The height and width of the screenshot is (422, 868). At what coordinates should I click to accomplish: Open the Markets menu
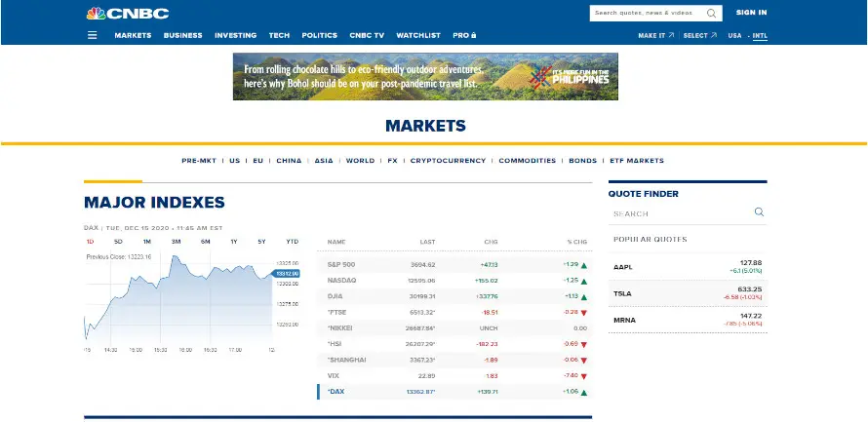point(133,35)
